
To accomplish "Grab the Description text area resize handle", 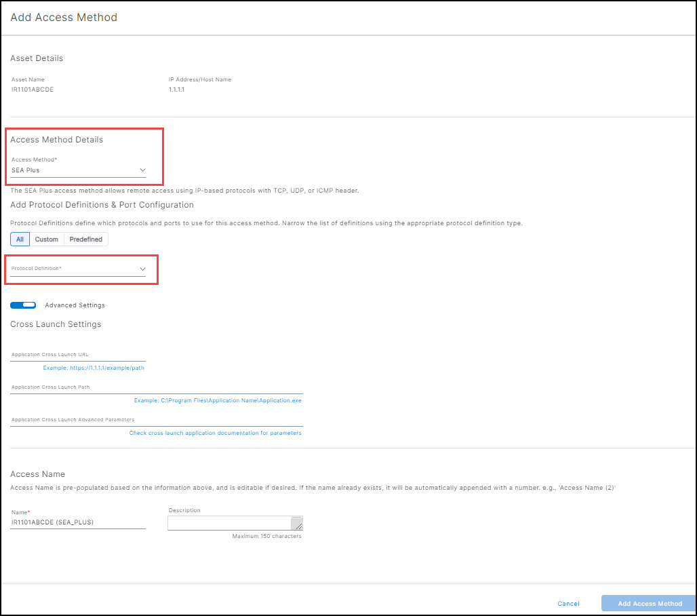I will (x=299, y=526).
